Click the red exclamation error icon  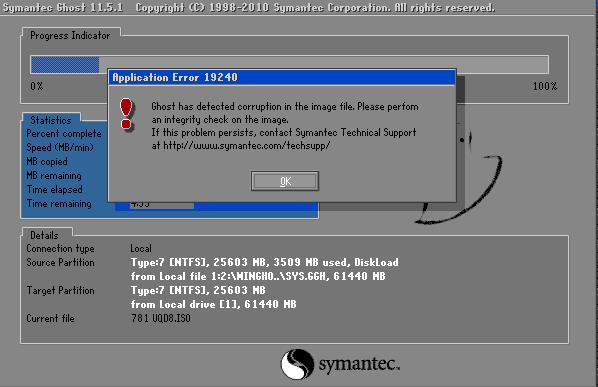126,114
